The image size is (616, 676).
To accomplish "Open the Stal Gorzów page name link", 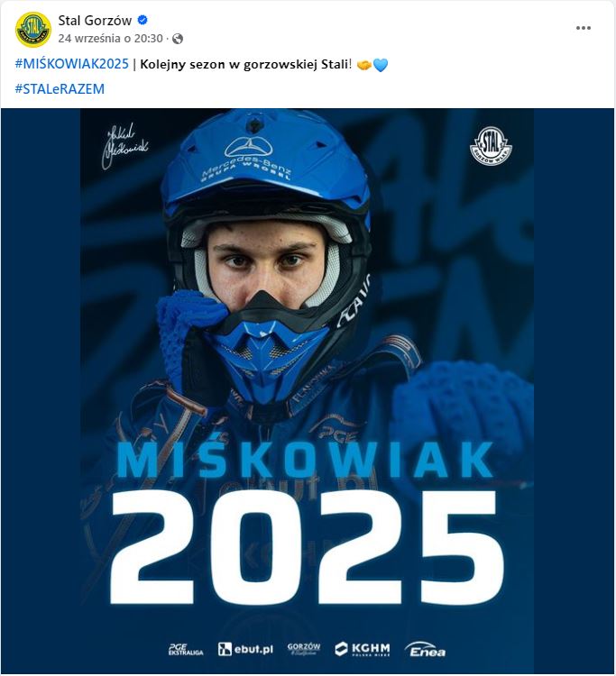I will 94,20.
